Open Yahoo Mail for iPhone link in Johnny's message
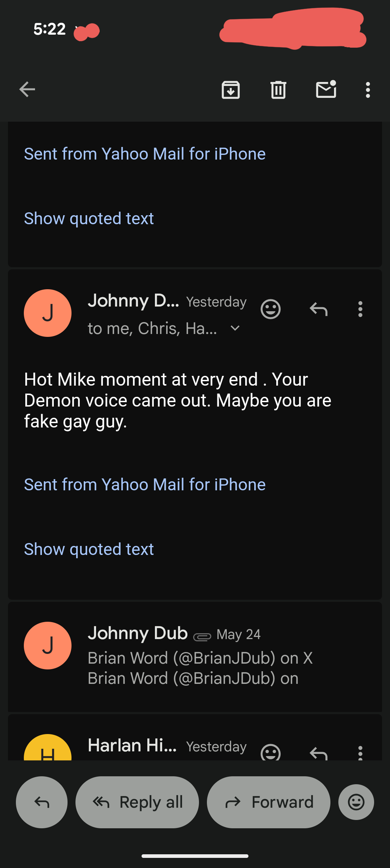Screen dimensions: 390x868 click(145, 485)
